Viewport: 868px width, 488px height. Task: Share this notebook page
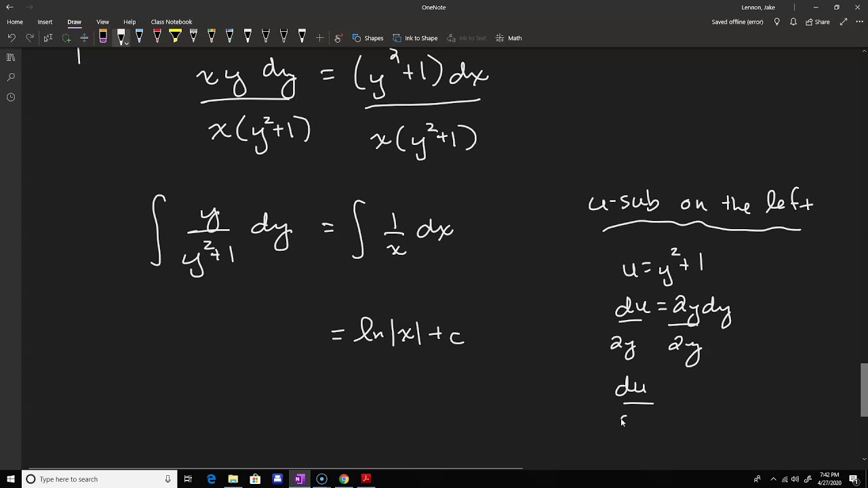pos(818,22)
